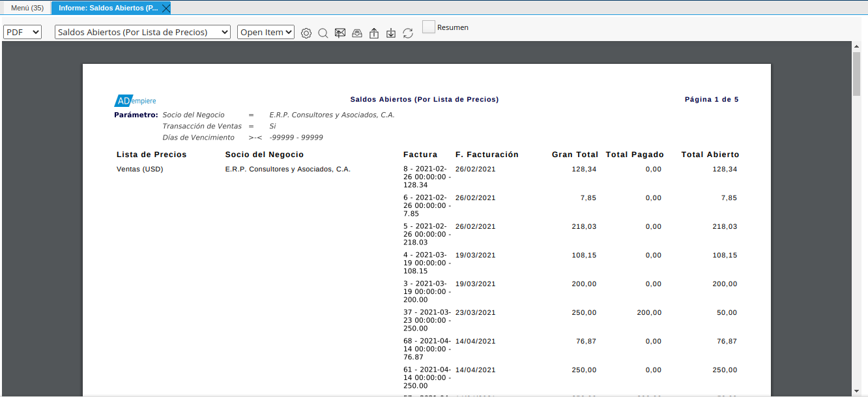Screen dimensions: 868x397
Task: Select the Informe: Saldos Abiertos tab
Action: pyautogui.click(x=108, y=8)
